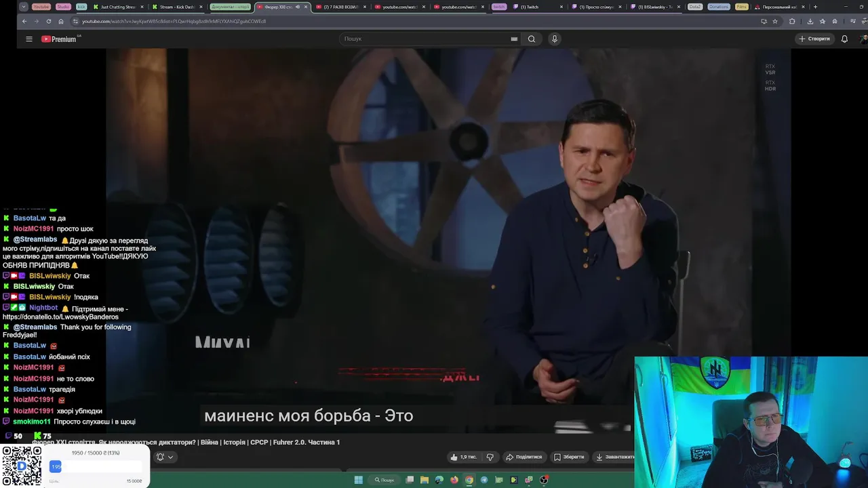
Task: Open Chrome from the taskbar
Action: [469, 480]
